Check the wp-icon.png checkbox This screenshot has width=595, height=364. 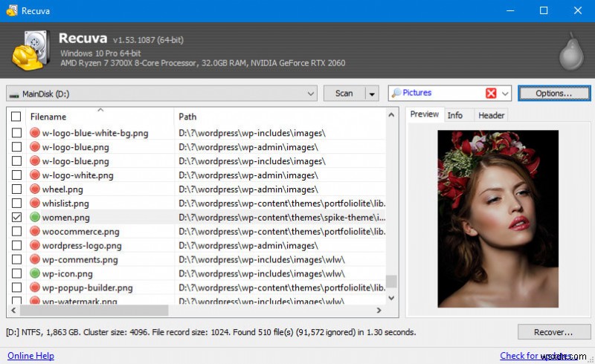click(x=16, y=273)
